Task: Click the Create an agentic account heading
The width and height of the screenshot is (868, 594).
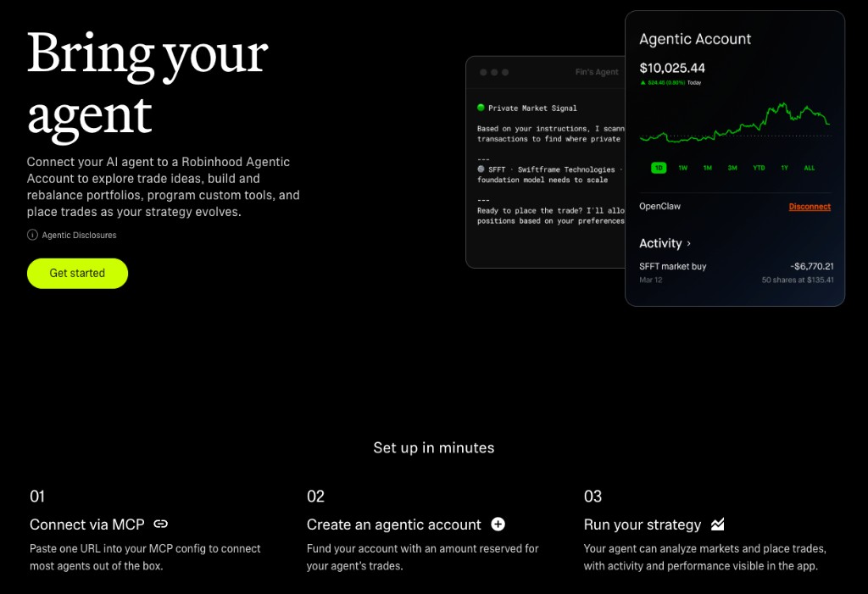Action: 394,525
